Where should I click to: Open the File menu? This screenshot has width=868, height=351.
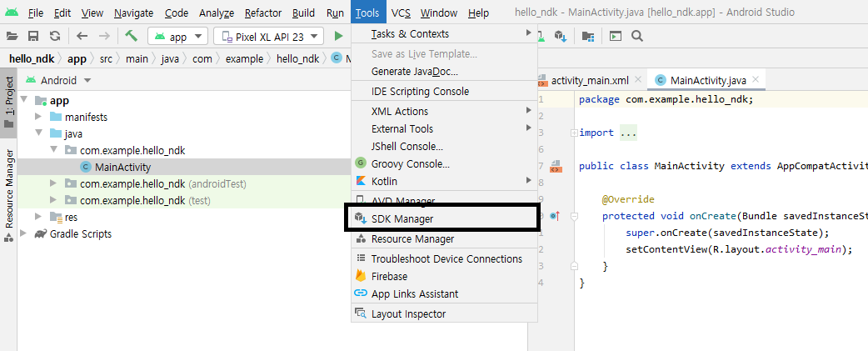[36, 13]
